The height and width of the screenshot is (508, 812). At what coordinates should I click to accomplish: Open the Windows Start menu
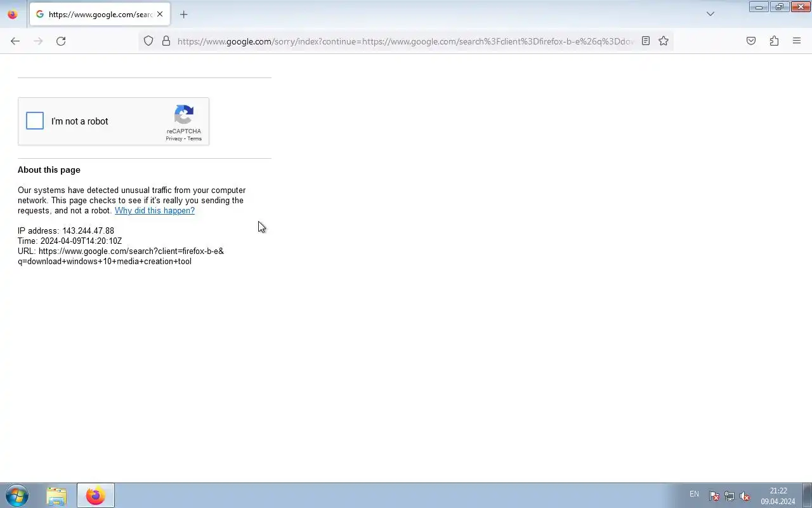pyautogui.click(x=17, y=495)
